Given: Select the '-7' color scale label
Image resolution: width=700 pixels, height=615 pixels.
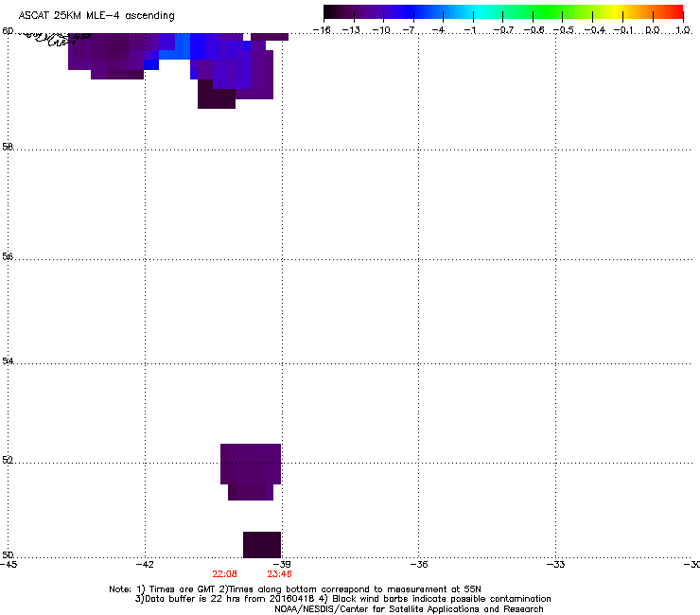Looking at the screenshot, I should [x=409, y=30].
